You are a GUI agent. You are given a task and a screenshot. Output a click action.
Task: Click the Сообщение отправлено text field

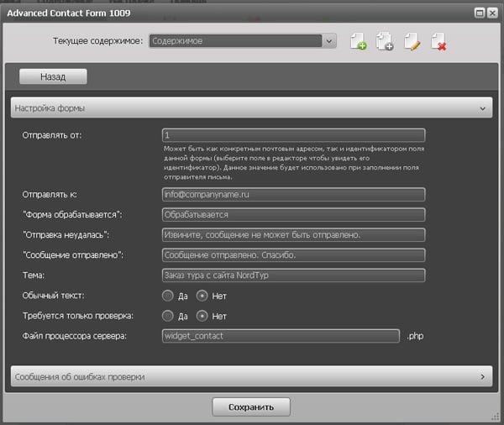[293, 254]
